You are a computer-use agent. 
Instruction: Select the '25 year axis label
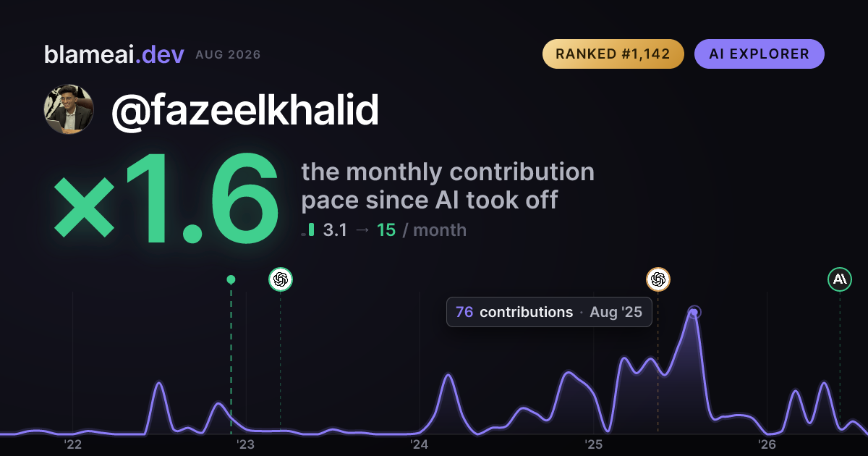593,444
